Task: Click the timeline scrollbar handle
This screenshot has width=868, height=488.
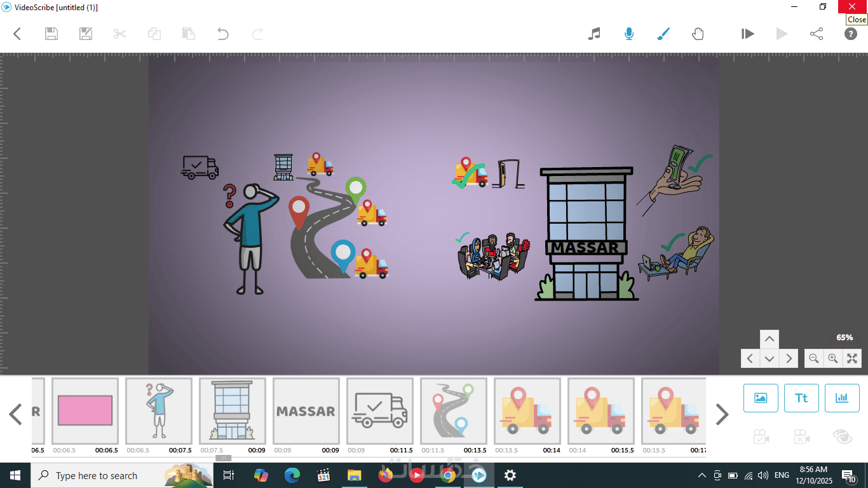Action: coord(223,458)
